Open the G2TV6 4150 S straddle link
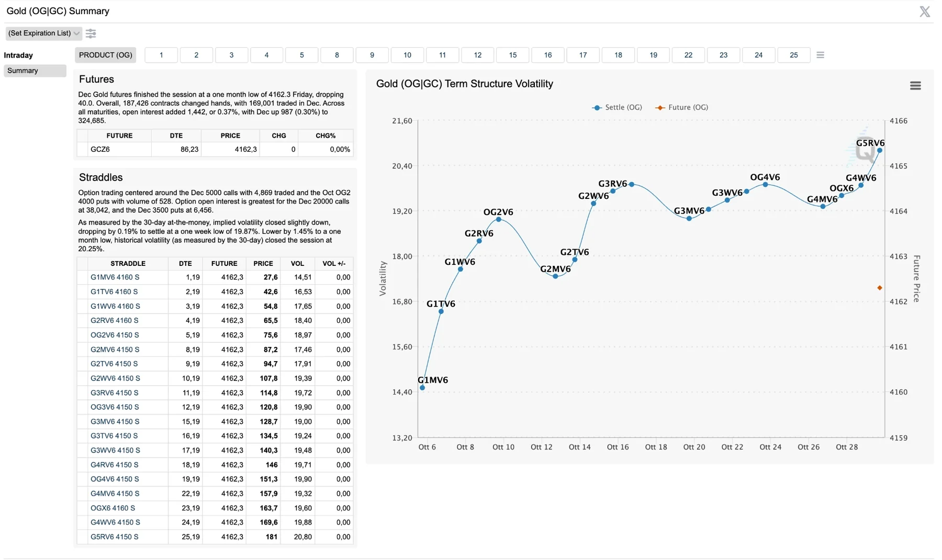Screen dimensions: 942x560 tap(114, 364)
